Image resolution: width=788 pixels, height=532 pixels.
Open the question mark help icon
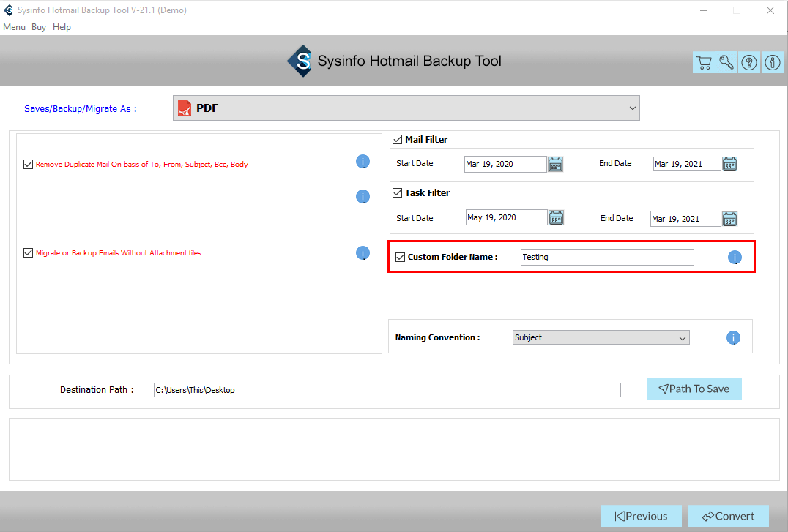point(749,62)
